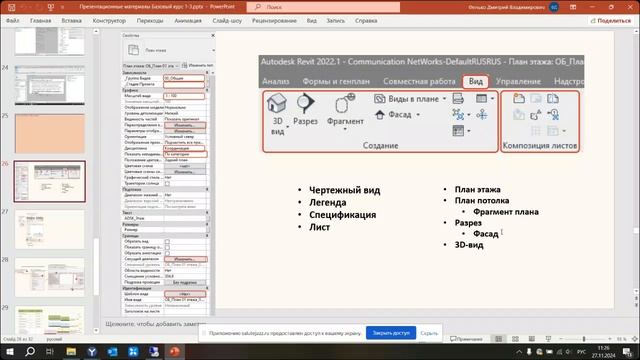The image size is (640, 360).
Task: Click the Поделиться share button
Action: 611,20
